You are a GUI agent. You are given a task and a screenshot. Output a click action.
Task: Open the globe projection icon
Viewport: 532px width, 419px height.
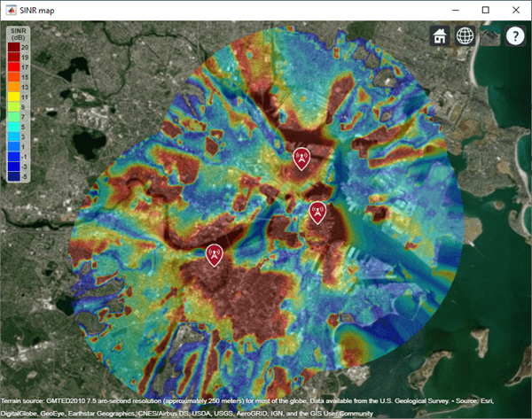point(465,35)
